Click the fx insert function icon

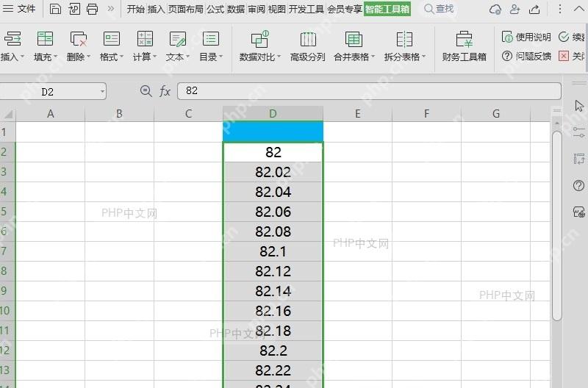click(165, 90)
